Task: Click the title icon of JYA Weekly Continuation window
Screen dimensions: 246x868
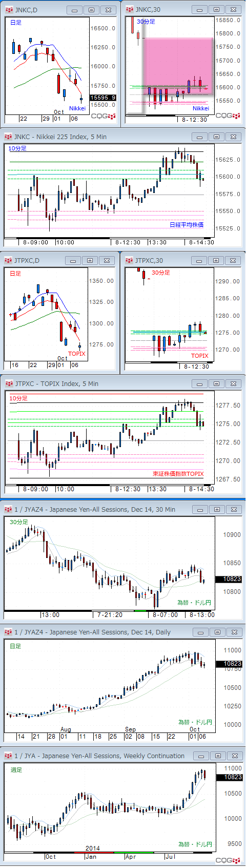Action: 8,756
